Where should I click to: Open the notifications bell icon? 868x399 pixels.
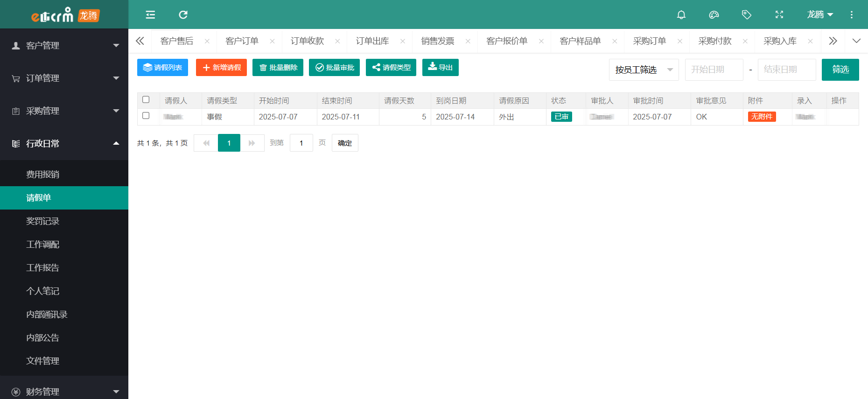tap(681, 14)
